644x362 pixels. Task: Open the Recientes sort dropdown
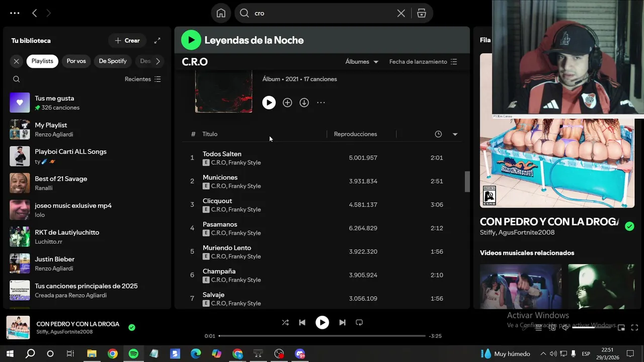tap(143, 79)
